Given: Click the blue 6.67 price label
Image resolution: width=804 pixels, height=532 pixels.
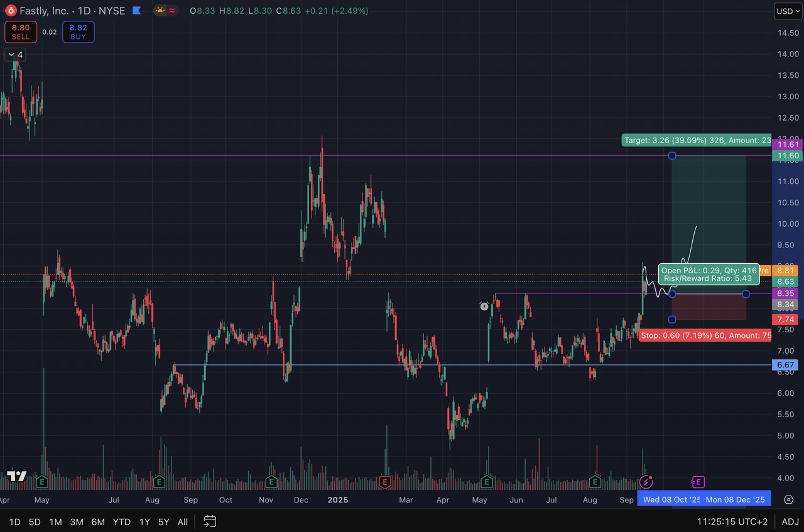Looking at the screenshot, I should pos(786,365).
